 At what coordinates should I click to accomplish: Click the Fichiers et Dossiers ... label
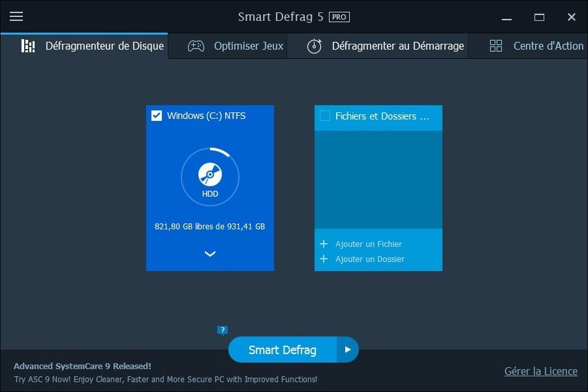(x=382, y=116)
